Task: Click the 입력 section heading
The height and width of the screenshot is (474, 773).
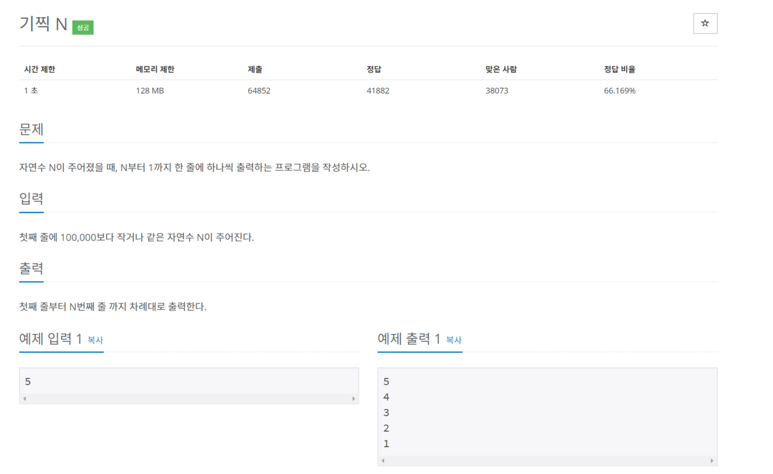Action: coord(31,199)
